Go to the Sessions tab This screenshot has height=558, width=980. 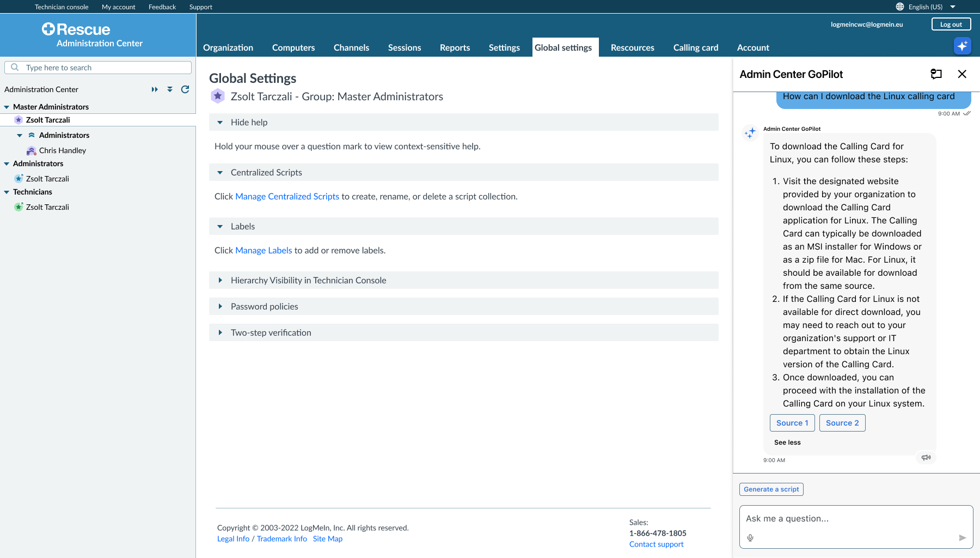[x=405, y=47]
